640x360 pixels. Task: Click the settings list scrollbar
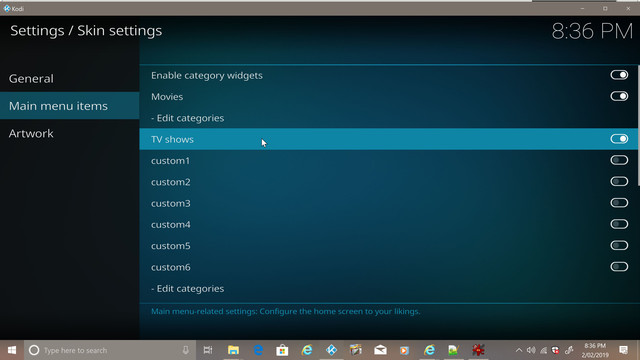638,125
